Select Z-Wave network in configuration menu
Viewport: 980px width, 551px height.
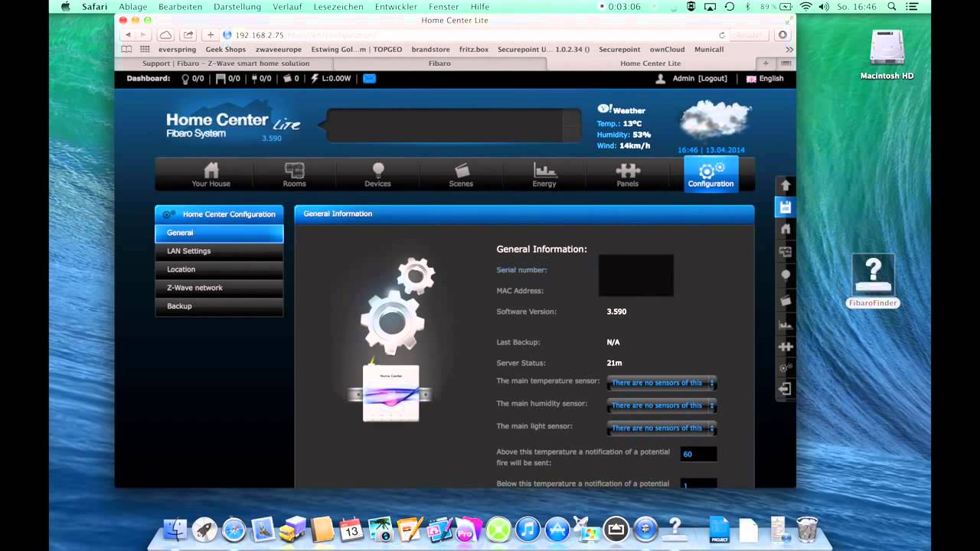pos(219,288)
